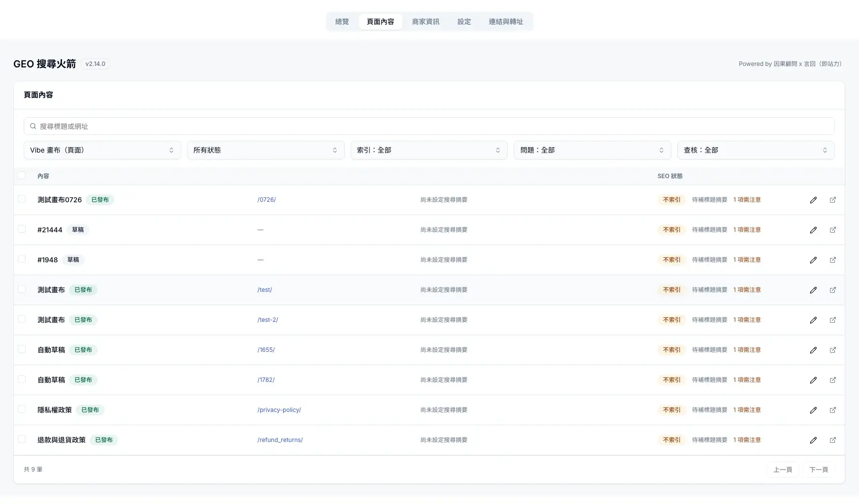Open the 設定 tab
This screenshot has height=504, width=859.
pos(464,22)
